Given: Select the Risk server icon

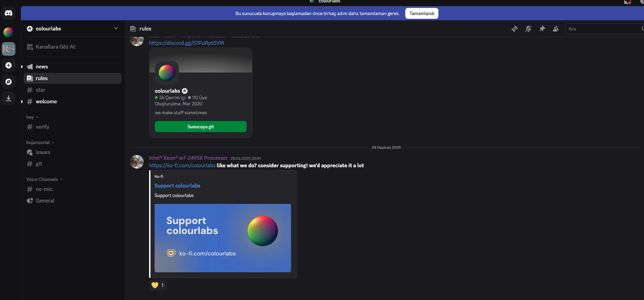Looking at the screenshot, I should click(x=9, y=49).
